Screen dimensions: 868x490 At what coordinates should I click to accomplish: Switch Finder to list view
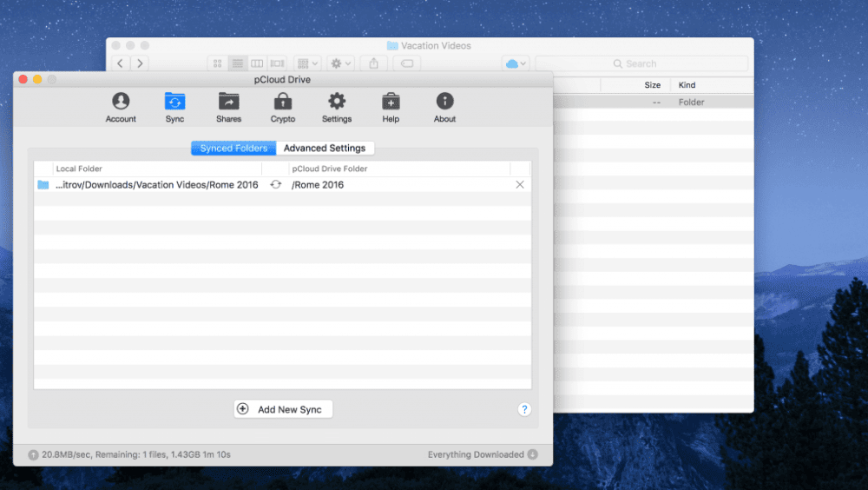point(238,63)
